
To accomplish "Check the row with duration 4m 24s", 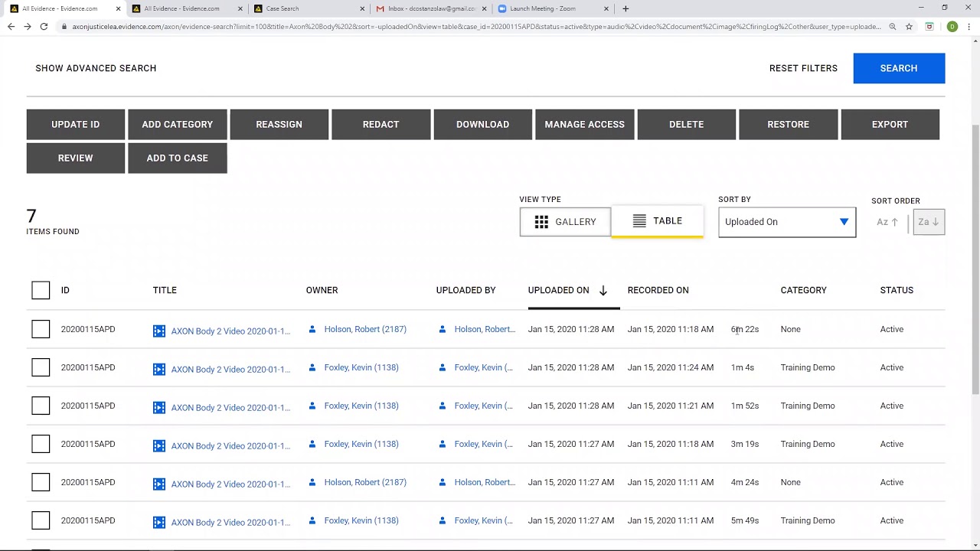I will [41, 482].
